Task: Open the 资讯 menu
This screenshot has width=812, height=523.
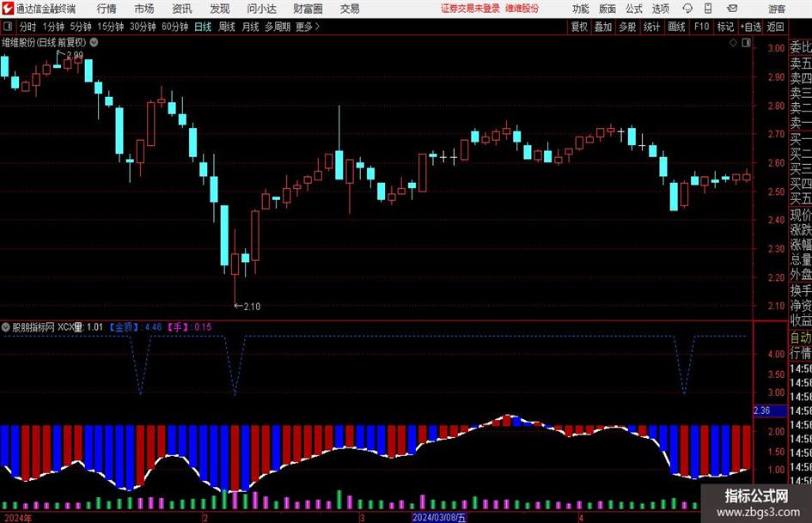Action: click(x=182, y=9)
